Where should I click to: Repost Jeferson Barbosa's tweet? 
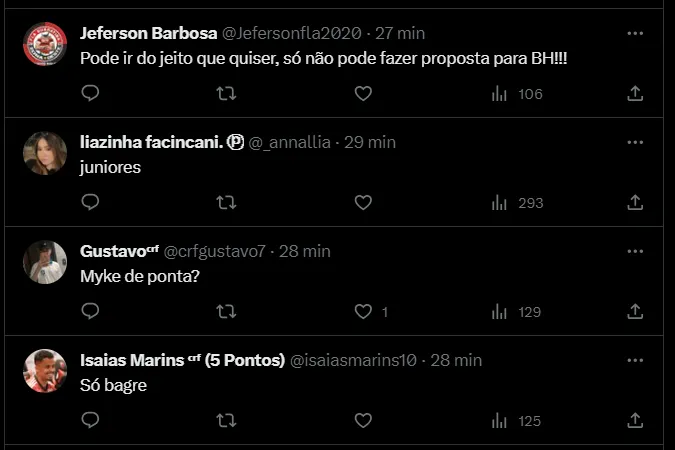pos(226,93)
